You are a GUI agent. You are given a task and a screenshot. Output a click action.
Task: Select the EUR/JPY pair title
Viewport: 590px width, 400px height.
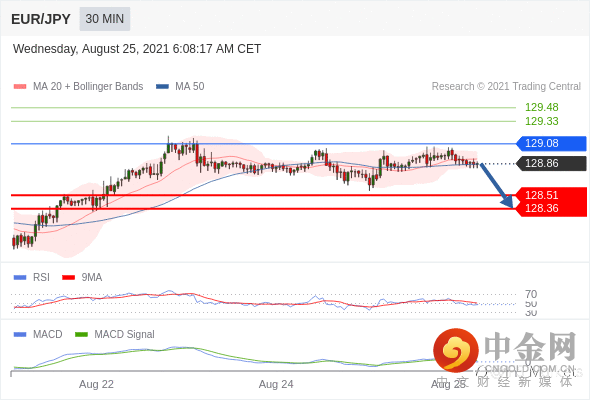click(41, 19)
